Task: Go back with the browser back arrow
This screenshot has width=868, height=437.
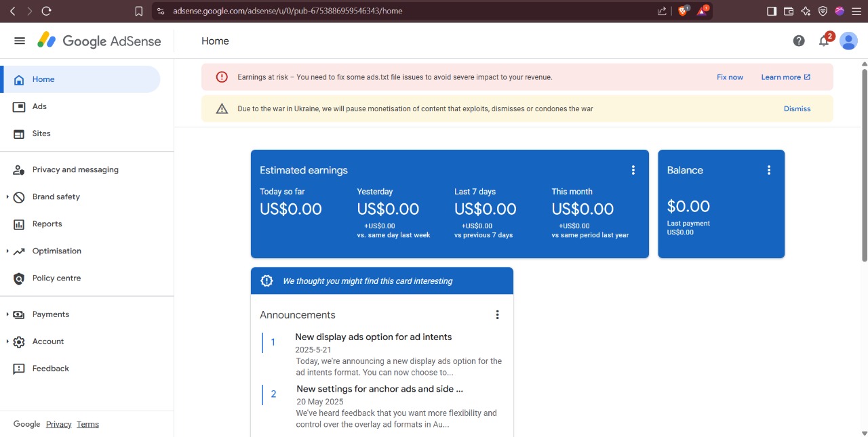Action: (12, 11)
